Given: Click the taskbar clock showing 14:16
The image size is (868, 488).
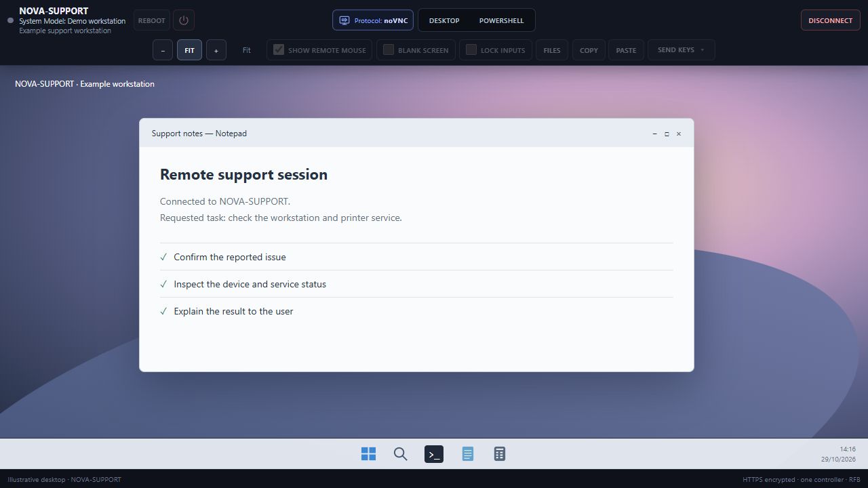Looking at the screenshot, I should tap(848, 449).
